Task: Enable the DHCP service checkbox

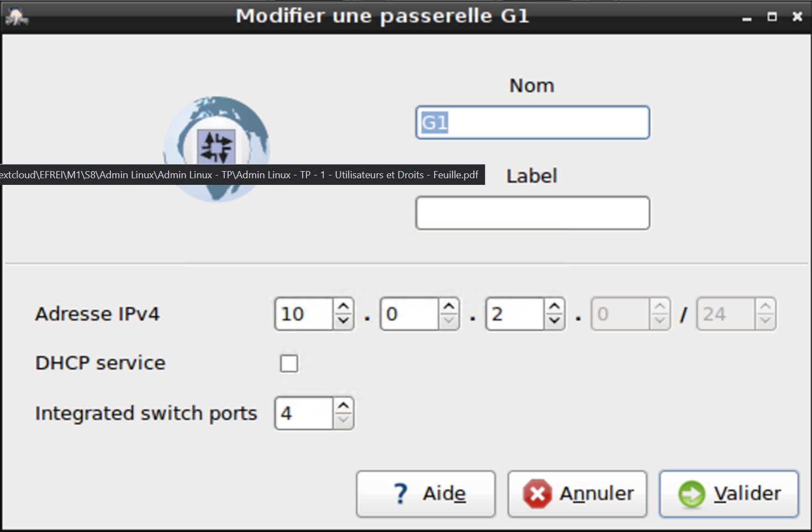Action: (x=289, y=364)
